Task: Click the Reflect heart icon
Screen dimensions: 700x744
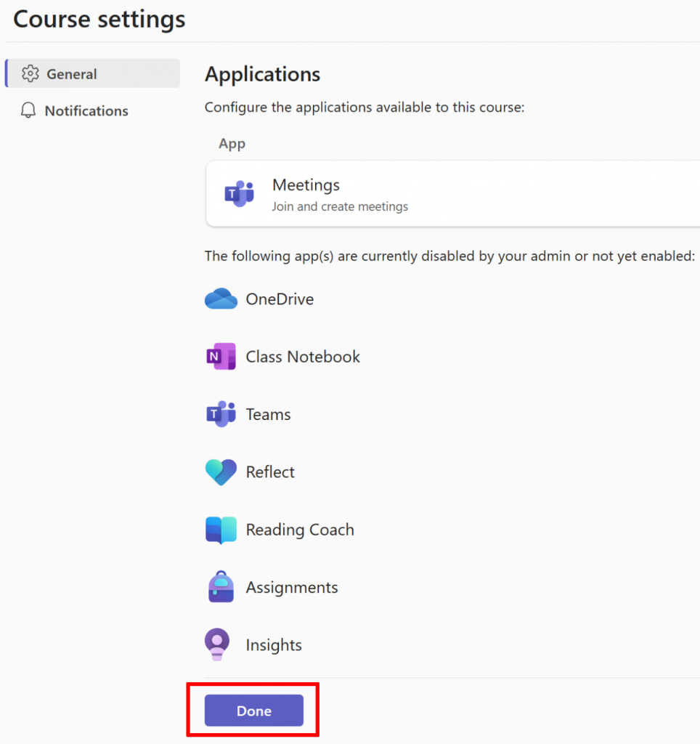Action: pos(221,472)
